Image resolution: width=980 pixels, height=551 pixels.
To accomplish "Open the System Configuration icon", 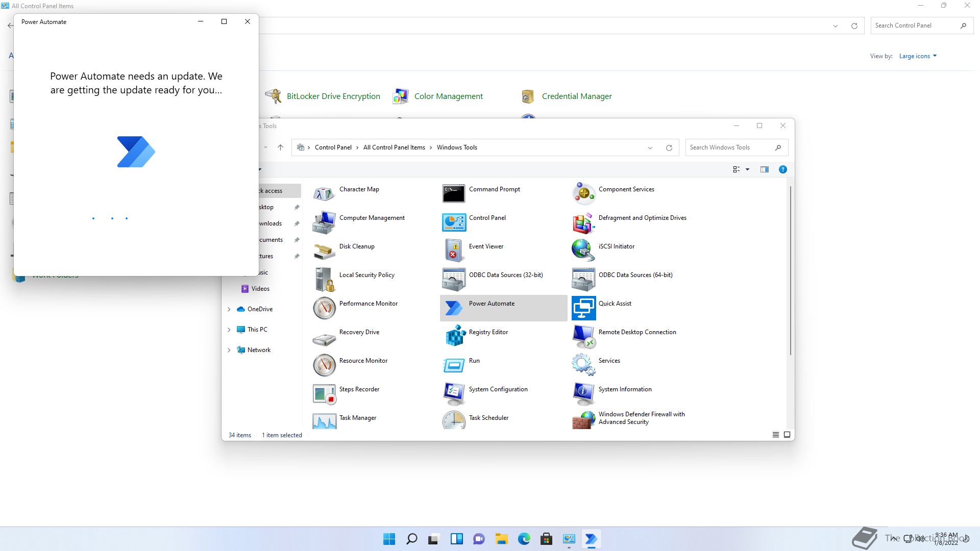I will pos(454,394).
